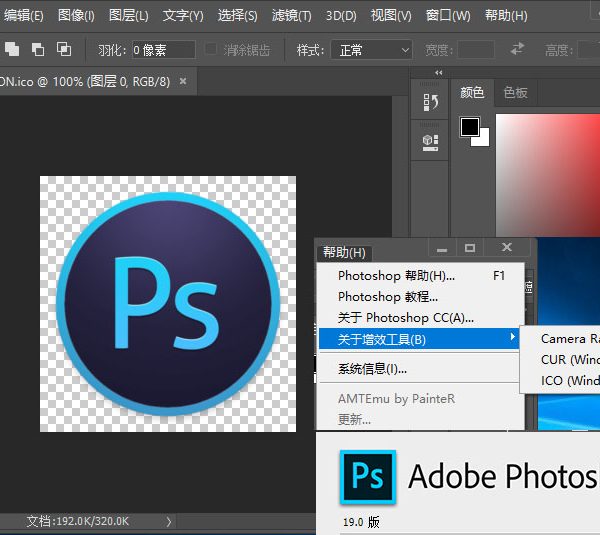Collapse the panel dock with double arrows

[439, 73]
